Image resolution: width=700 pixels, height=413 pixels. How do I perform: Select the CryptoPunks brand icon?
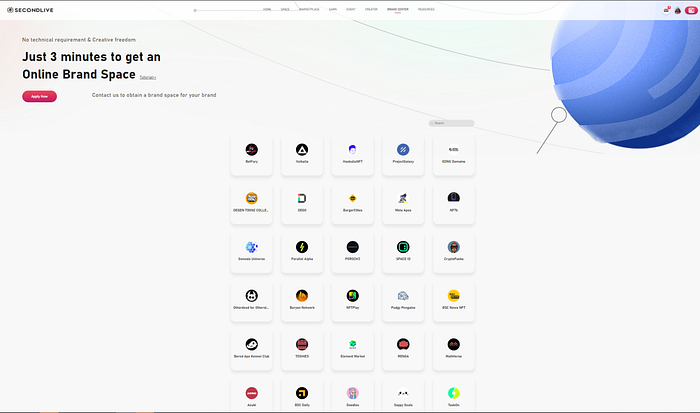coord(454,247)
